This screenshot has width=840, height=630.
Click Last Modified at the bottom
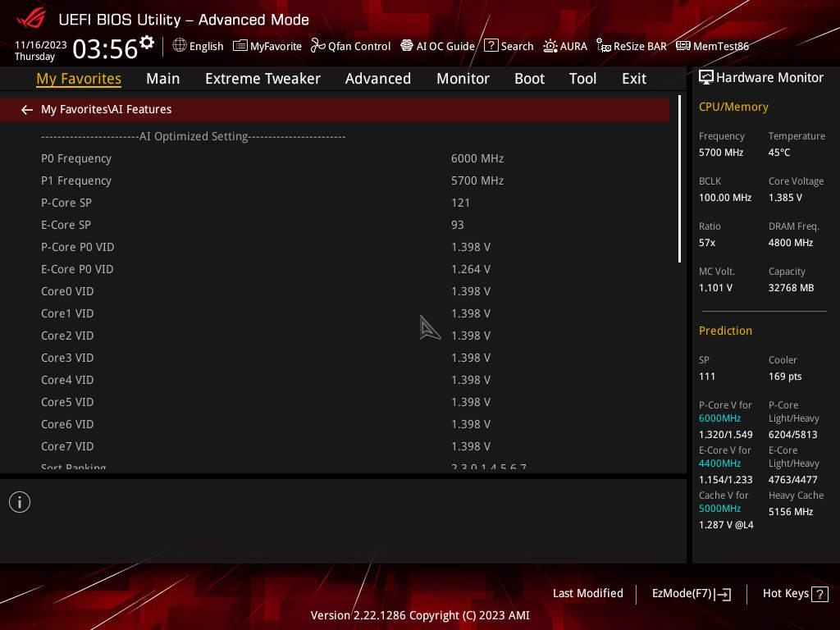pos(587,594)
